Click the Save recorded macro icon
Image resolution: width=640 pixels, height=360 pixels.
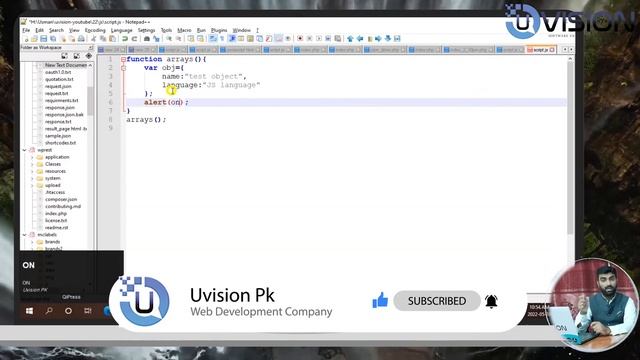coord(338,39)
